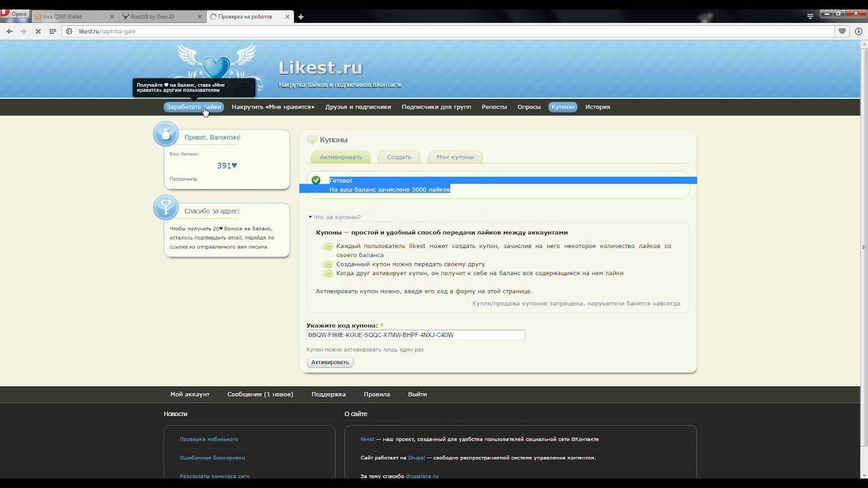Open the Likest.ru site title link
Screen dimensions: 868x488
click(x=320, y=68)
